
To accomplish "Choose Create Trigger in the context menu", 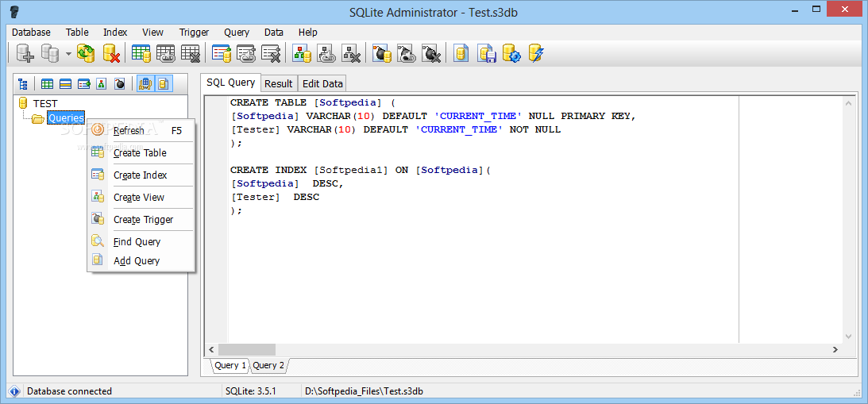I will [141, 219].
